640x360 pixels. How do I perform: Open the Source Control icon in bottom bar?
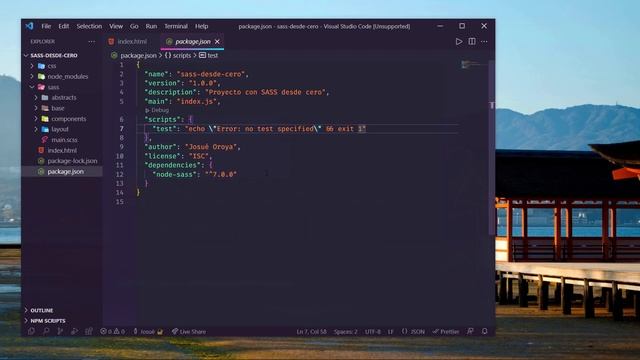(x=60, y=331)
